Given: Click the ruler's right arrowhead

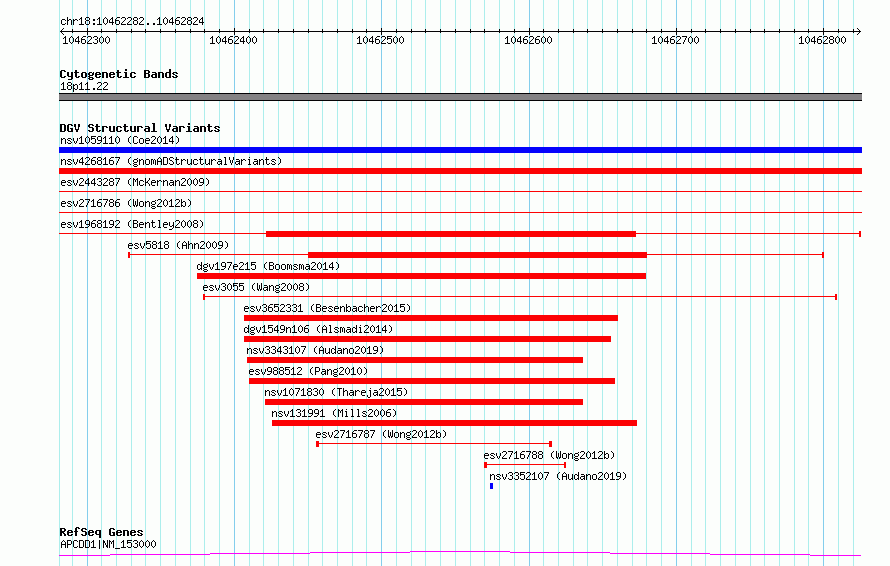Looking at the screenshot, I should (859, 32).
